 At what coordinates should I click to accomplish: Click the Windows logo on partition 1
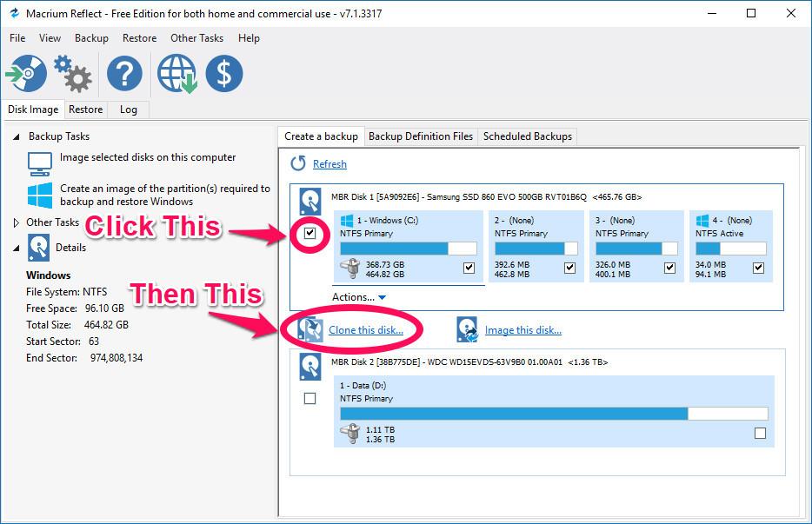click(x=346, y=221)
